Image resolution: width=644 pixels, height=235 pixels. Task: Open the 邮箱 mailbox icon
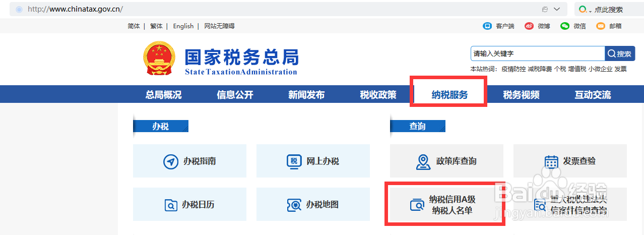[601, 26]
